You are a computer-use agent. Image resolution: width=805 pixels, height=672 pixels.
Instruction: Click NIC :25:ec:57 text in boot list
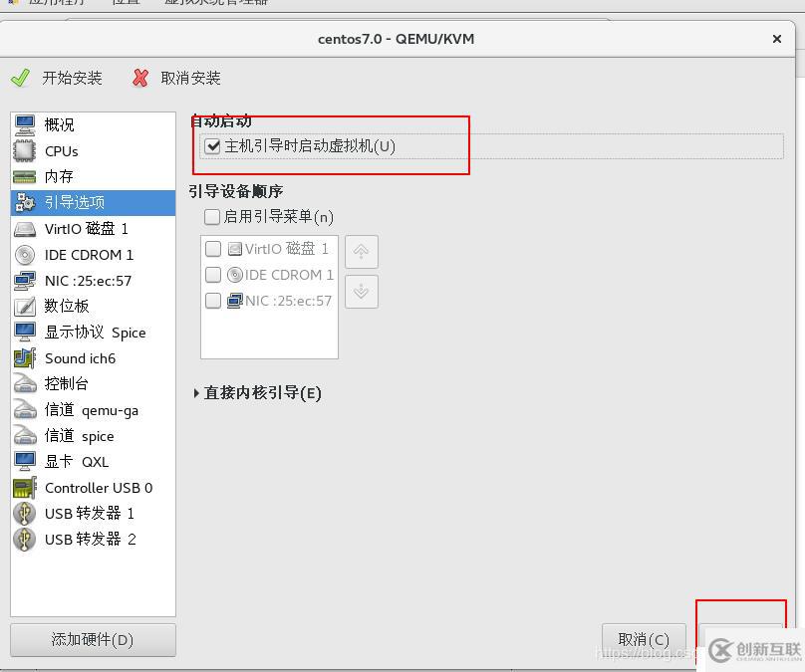pos(289,301)
